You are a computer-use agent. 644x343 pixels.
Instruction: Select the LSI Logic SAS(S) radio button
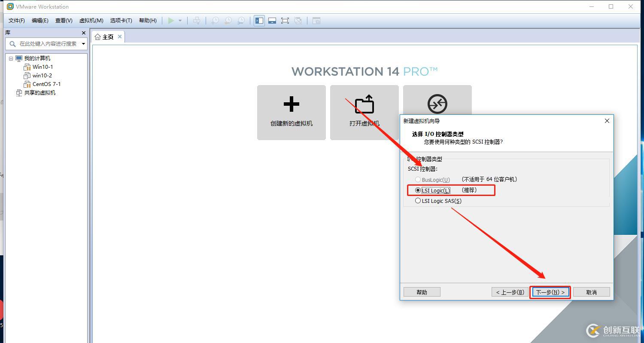[x=418, y=201]
